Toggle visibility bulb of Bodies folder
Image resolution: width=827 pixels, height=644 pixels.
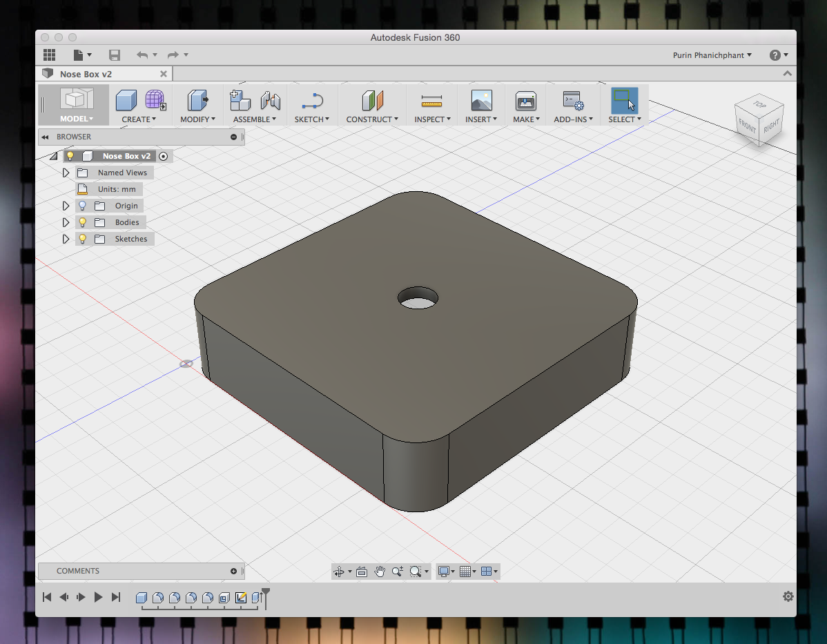(82, 222)
